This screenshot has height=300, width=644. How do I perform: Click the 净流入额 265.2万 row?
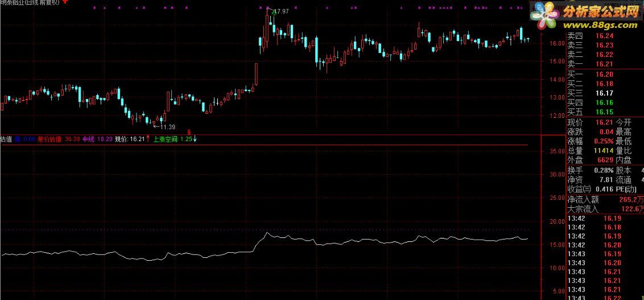click(x=605, y=200)
